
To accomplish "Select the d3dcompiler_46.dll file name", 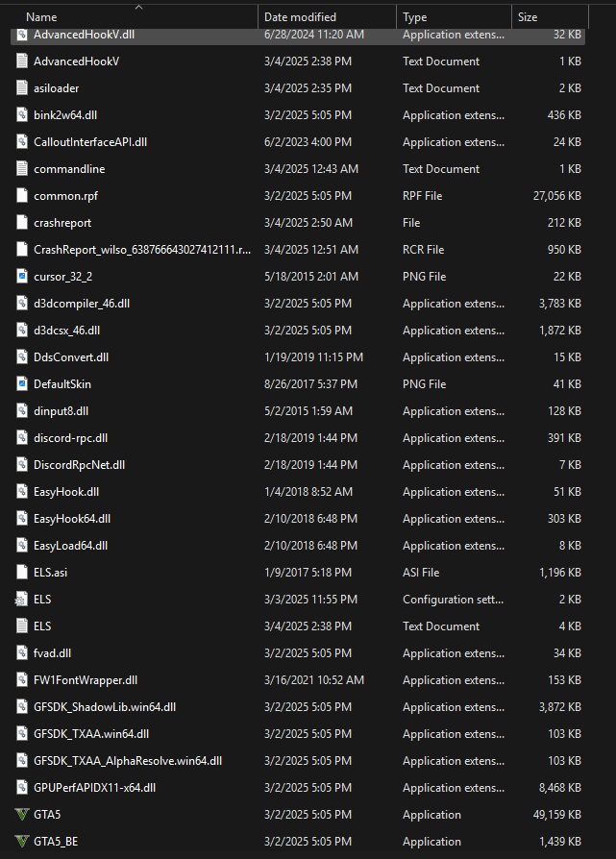I will pyautogui.click(x=82, y=304).
